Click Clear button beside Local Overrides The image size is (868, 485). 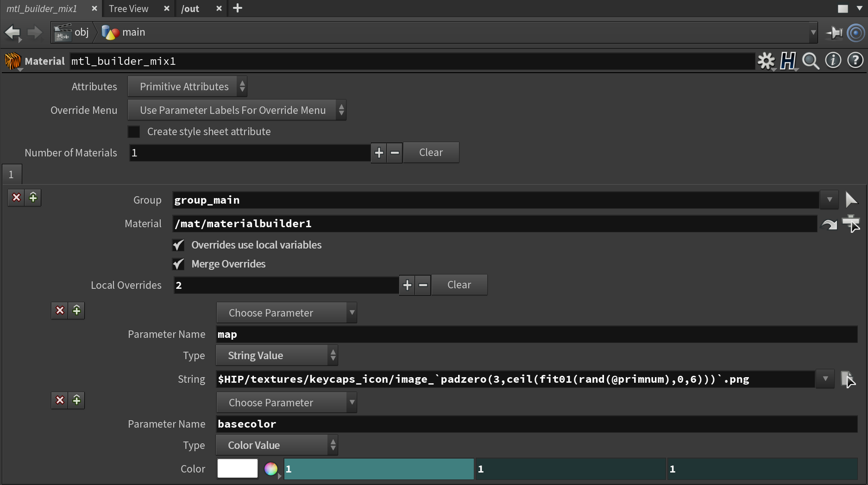click(x=459, y=285)
